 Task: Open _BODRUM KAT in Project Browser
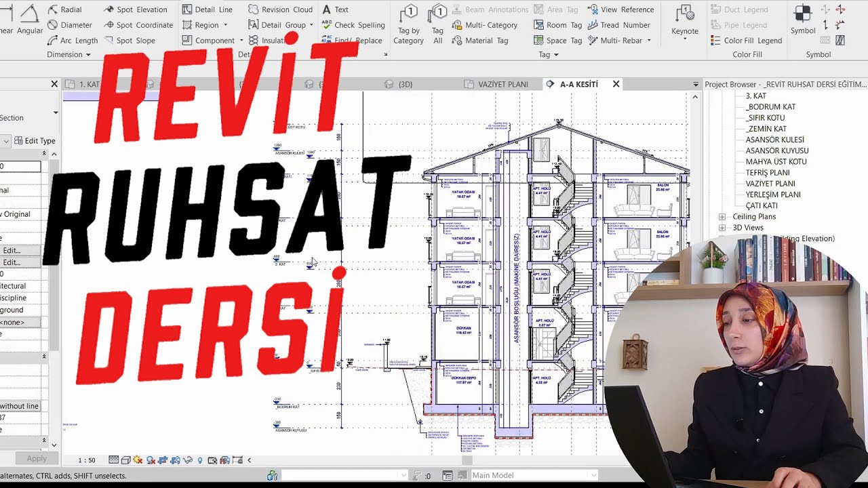tap(770, 107)
